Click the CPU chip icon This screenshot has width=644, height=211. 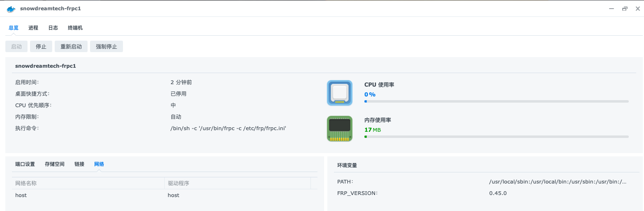point(339,93)
